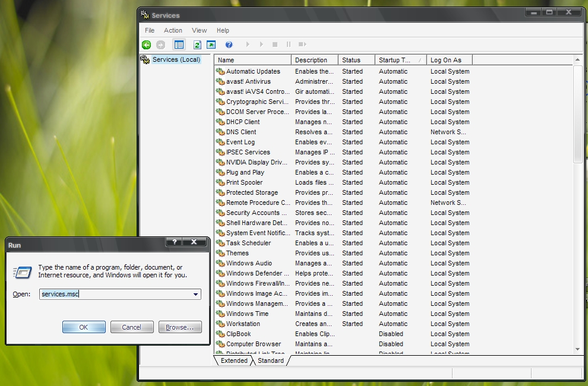Click the gear icon of Workstation service
This screenshot has width=588, height=386.
(x=220, y=324)
